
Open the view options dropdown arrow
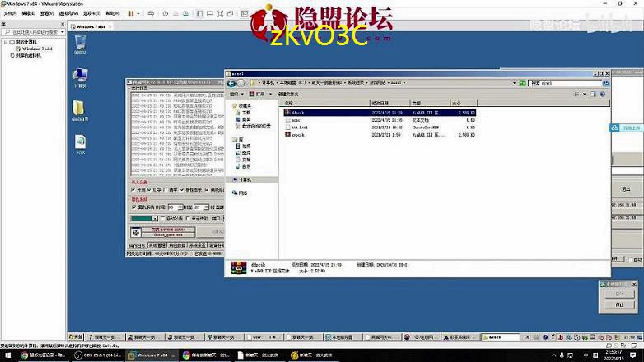pyautogui.click(x=584, y=95)
